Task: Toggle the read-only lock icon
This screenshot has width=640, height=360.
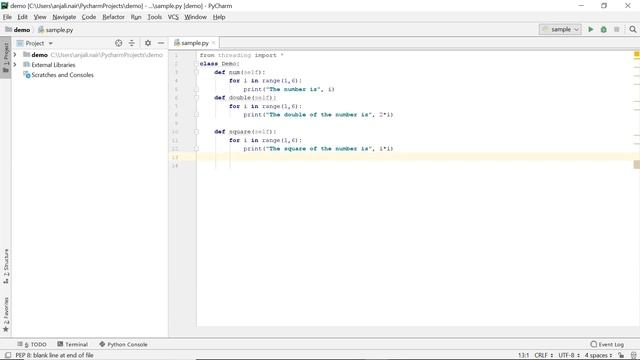Action: point(621,356)
